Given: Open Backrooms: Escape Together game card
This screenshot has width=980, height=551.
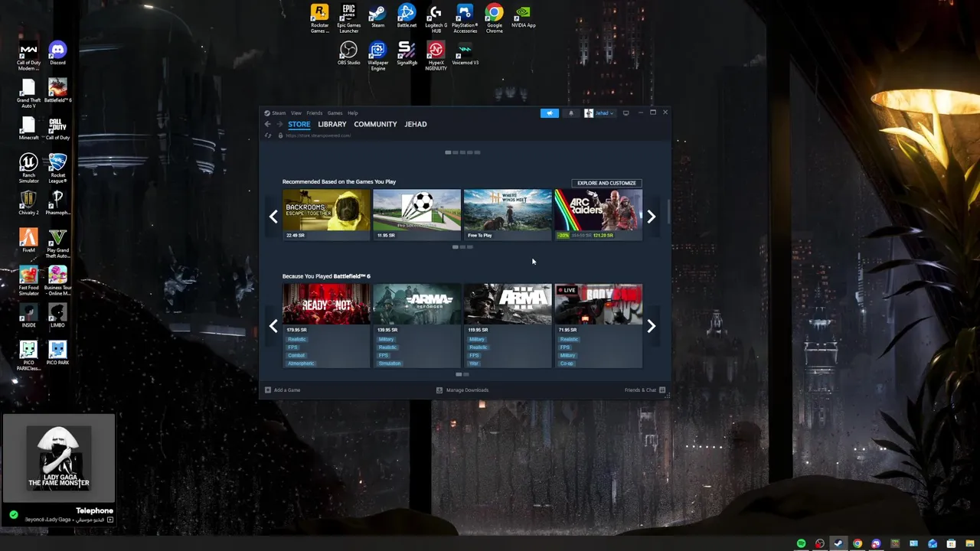Looking at the screenshot, I should pos(326,214).
